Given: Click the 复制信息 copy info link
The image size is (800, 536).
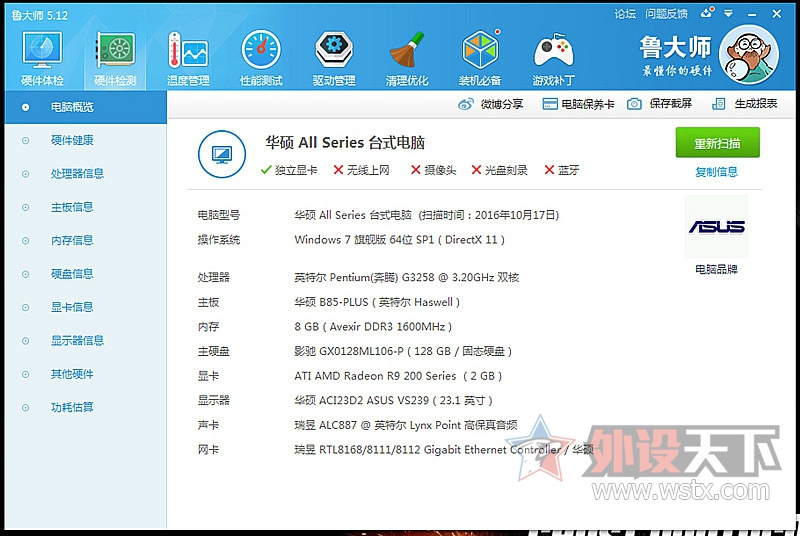Looking at the screenshot, I should click(716, 172).
